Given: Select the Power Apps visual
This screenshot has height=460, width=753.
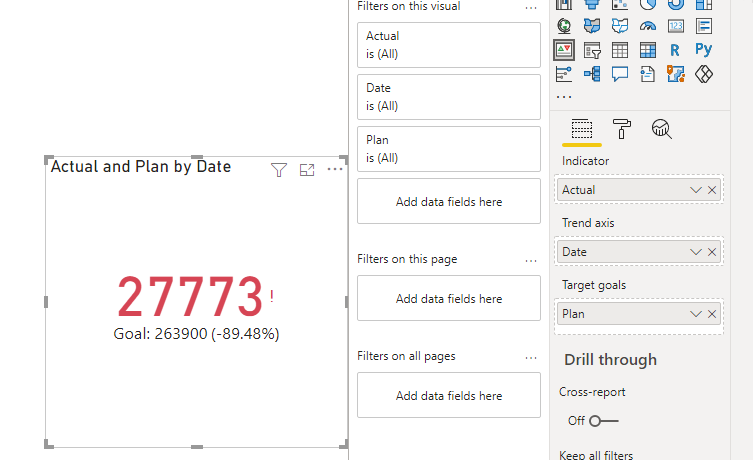Looking at the screenshot, I should tap(704, 74).
